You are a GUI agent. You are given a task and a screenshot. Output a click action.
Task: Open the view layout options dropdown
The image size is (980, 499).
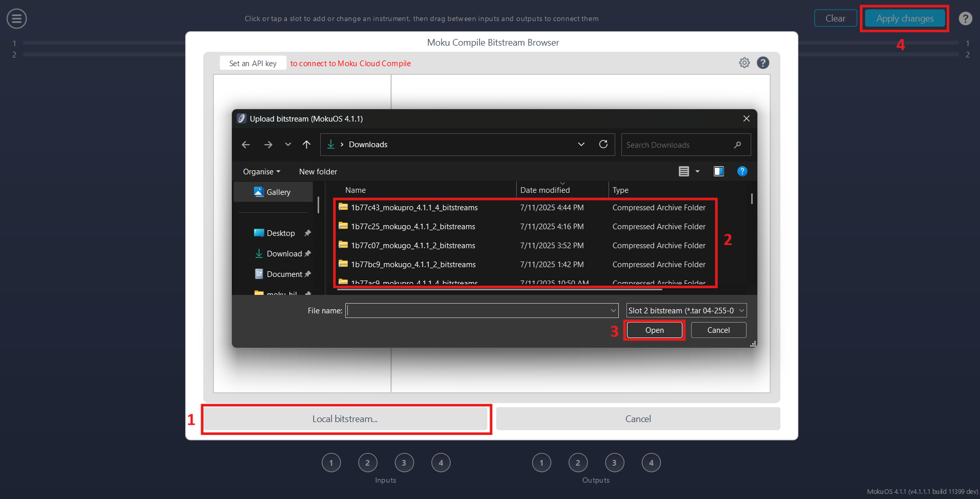click(x=697, y=171)
